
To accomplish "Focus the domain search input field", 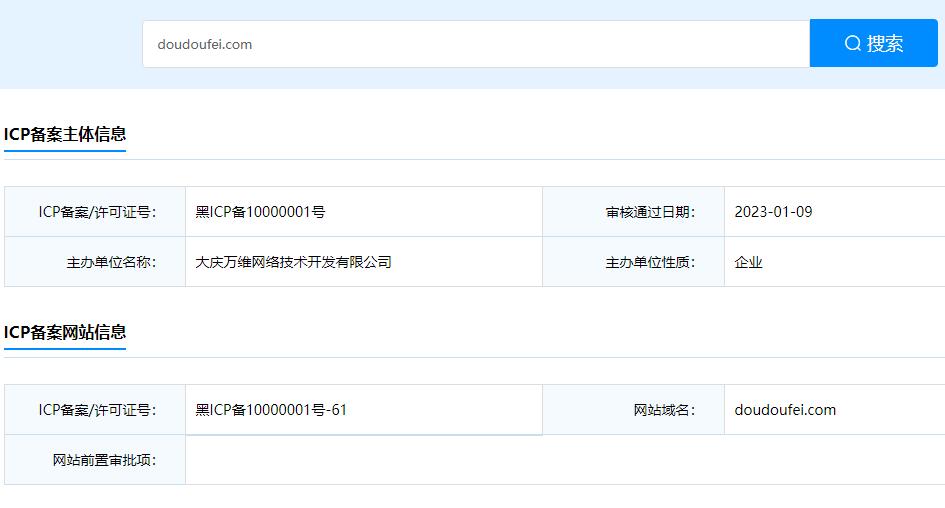I will point(476,44).
